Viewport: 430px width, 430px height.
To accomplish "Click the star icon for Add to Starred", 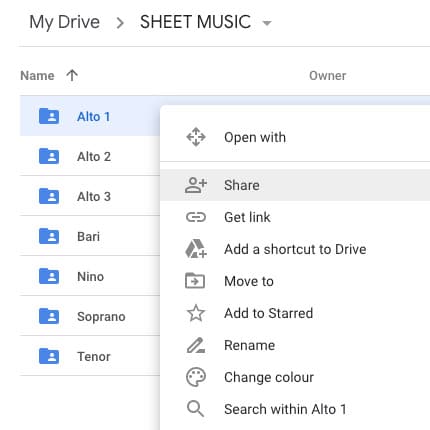I will point(196,313).
